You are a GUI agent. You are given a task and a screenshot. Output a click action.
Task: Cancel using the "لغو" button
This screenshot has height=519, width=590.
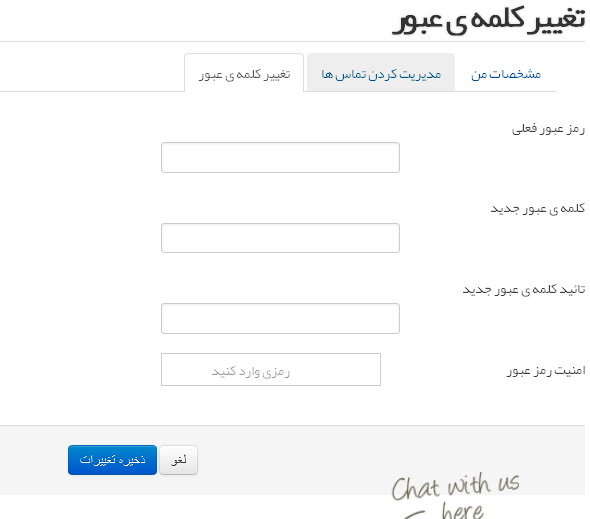[x=178, y=460]
